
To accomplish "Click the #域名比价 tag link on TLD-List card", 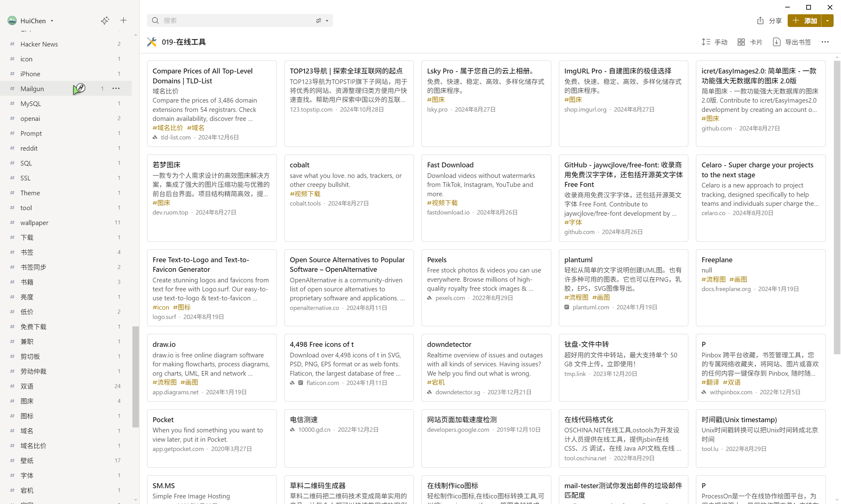I will click(x=167, y=128).
